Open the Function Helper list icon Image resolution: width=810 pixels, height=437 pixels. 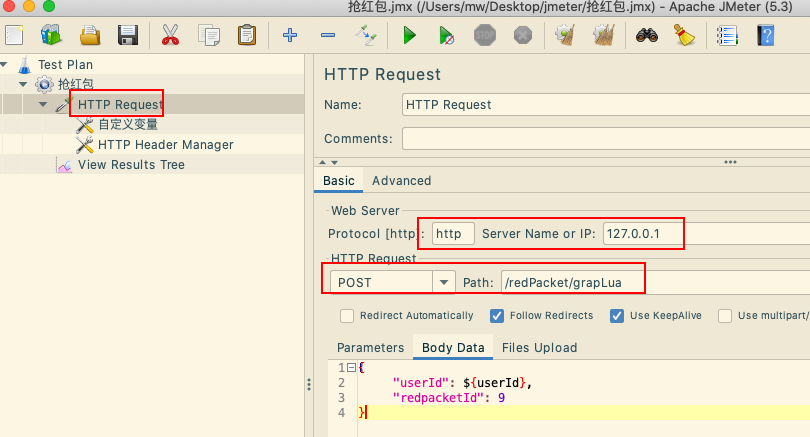point(728,36)
